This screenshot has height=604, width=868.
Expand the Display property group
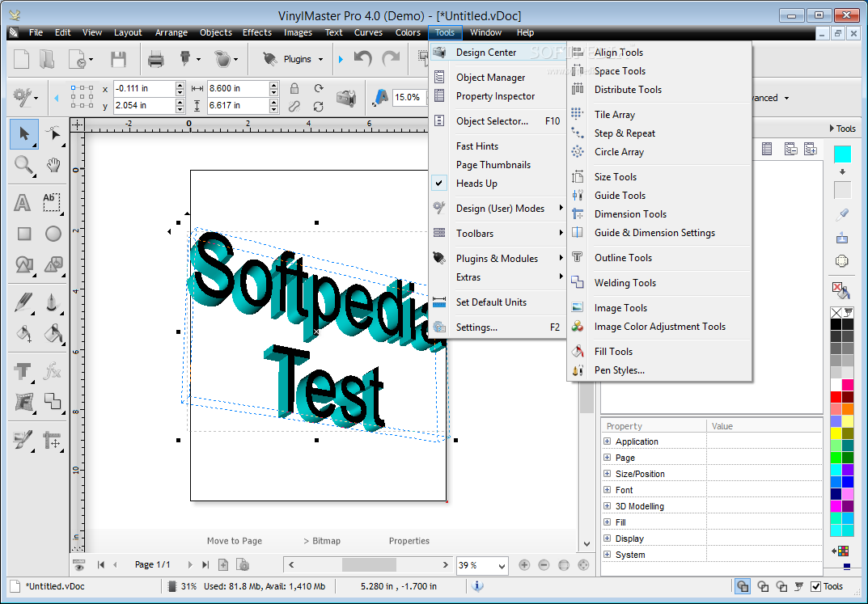pyautogui.click(x=607, y=539)
